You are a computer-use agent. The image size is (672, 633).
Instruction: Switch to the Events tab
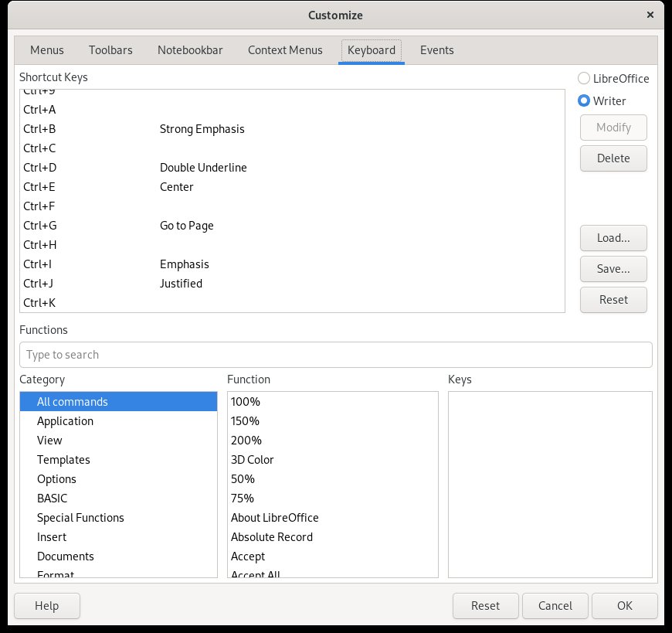[437, 49]
